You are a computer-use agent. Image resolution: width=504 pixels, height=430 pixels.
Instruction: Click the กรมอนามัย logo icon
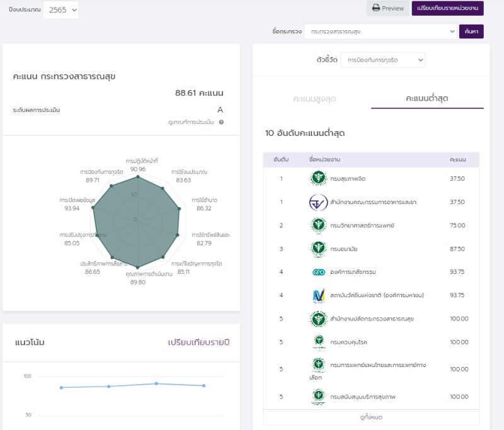pos(318,249)
